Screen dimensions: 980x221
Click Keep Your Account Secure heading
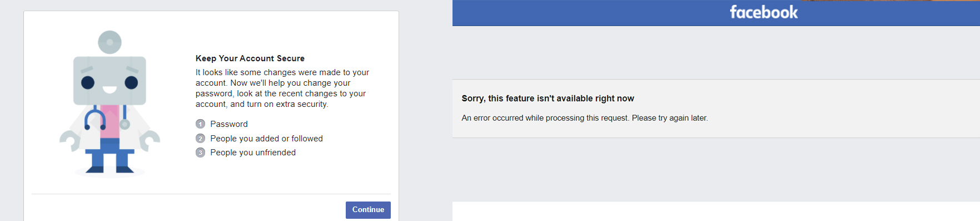click(250, 58)
